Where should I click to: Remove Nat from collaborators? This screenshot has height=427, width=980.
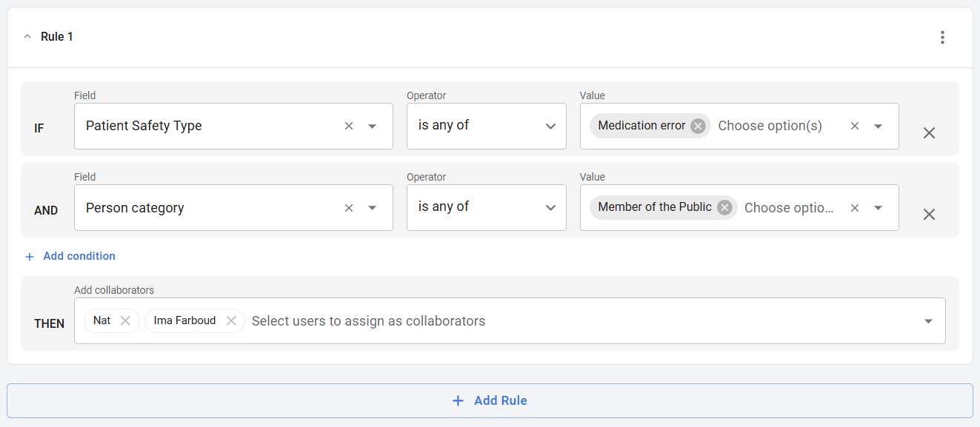pos(125,320)
